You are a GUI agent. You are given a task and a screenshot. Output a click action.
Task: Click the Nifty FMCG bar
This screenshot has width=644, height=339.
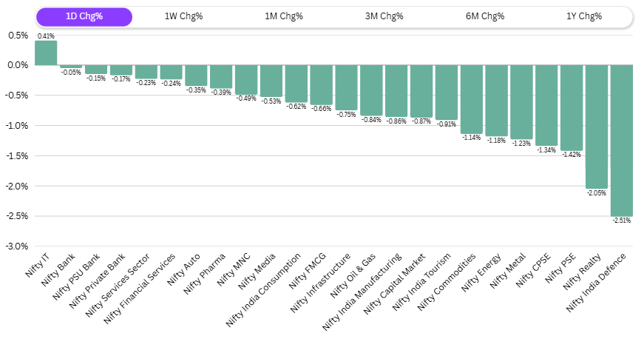tap(321, 84)
